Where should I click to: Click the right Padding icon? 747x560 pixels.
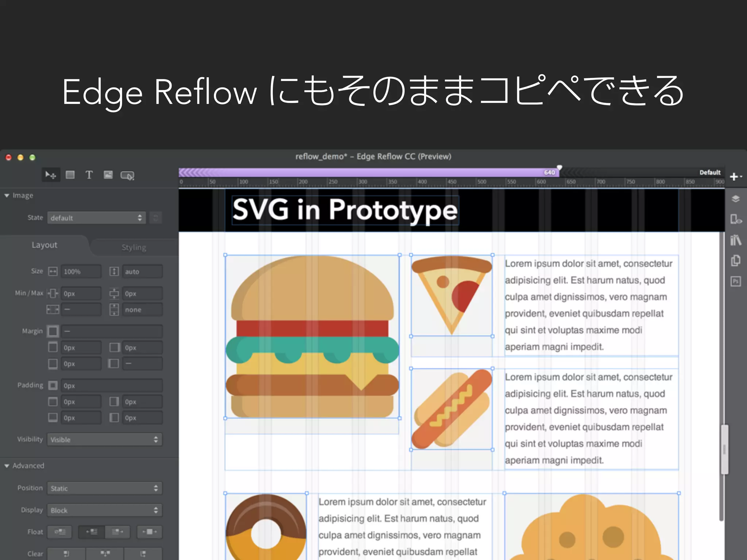coord(114,401)
